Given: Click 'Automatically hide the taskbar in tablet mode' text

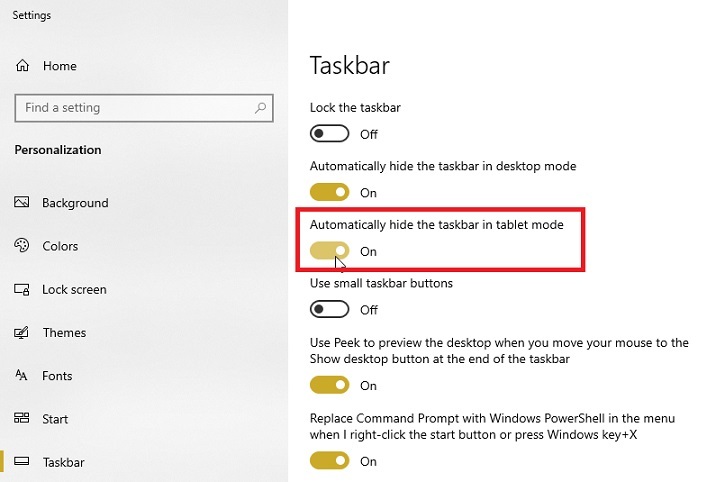Looking at the screenshot, I should tap(436, 225).
